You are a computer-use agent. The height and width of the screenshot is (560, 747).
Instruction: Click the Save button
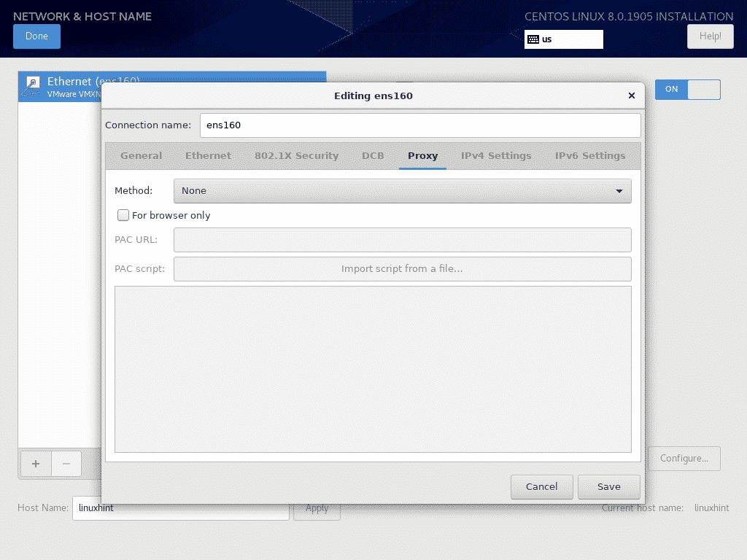click(x=608, y=486)
